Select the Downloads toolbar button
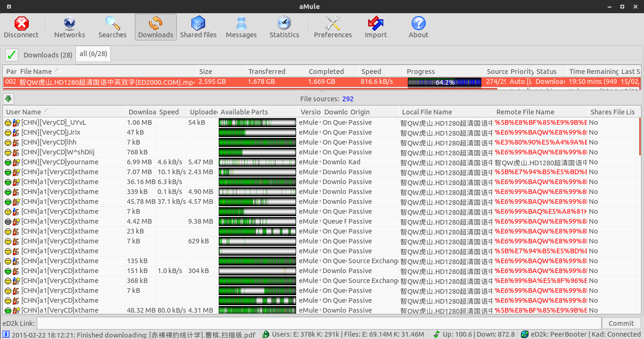 tap(156, 27)
